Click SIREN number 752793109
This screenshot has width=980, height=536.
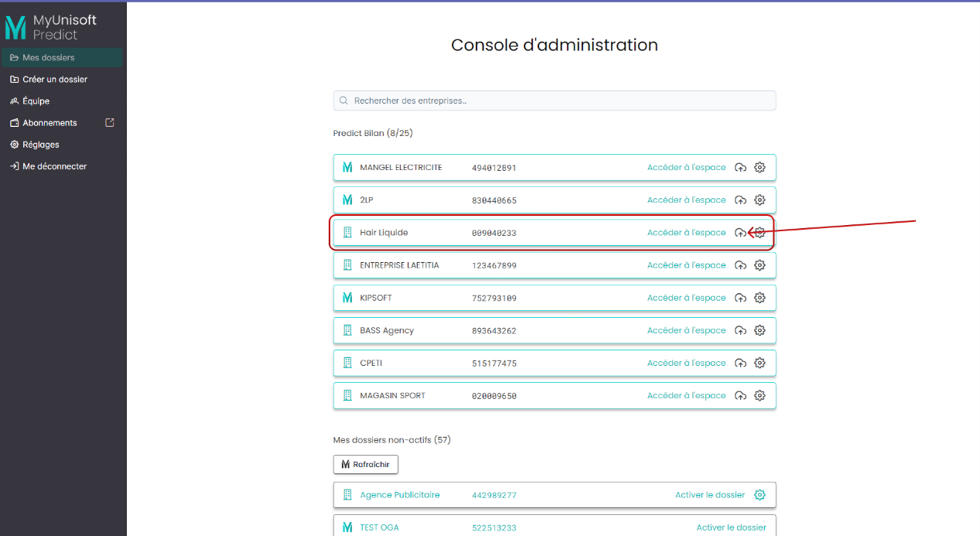click(x=494, y=298)
